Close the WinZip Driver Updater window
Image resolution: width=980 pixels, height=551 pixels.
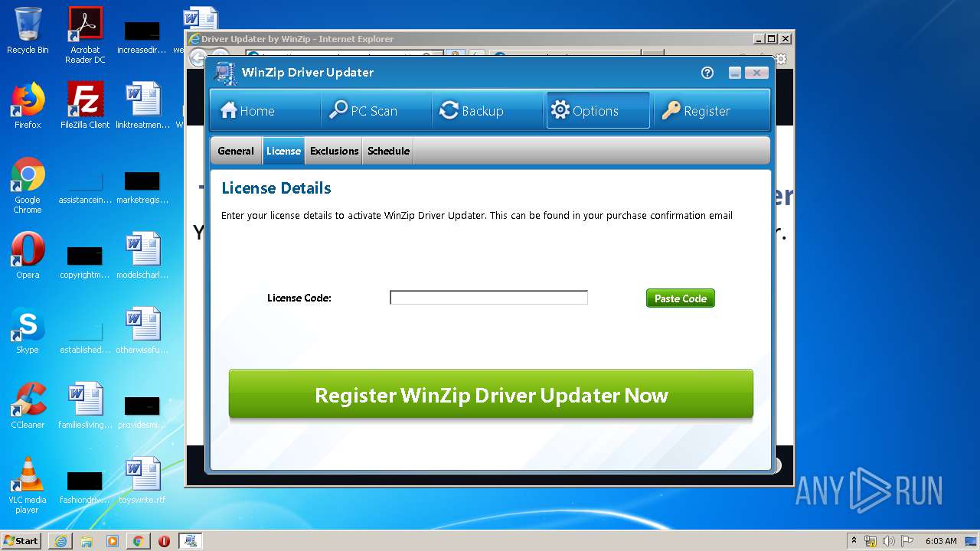[756, 73]
